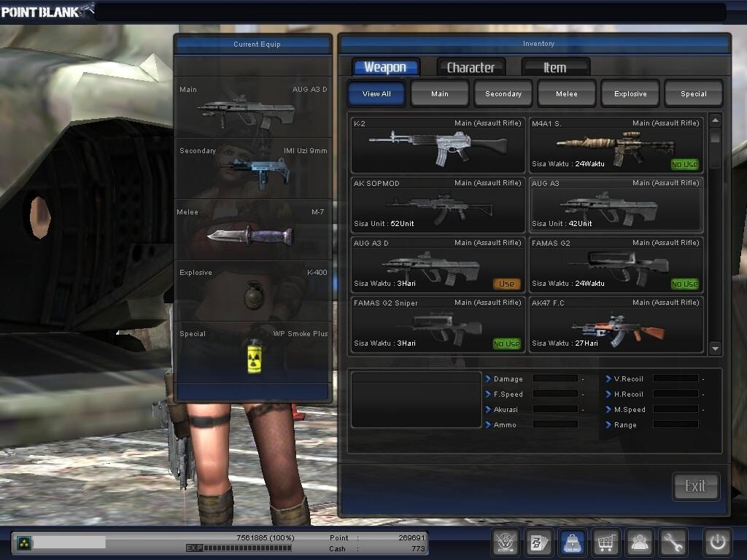Click the V.Recoil stat bar
747x560 pixels.
(x=676, y=378)
